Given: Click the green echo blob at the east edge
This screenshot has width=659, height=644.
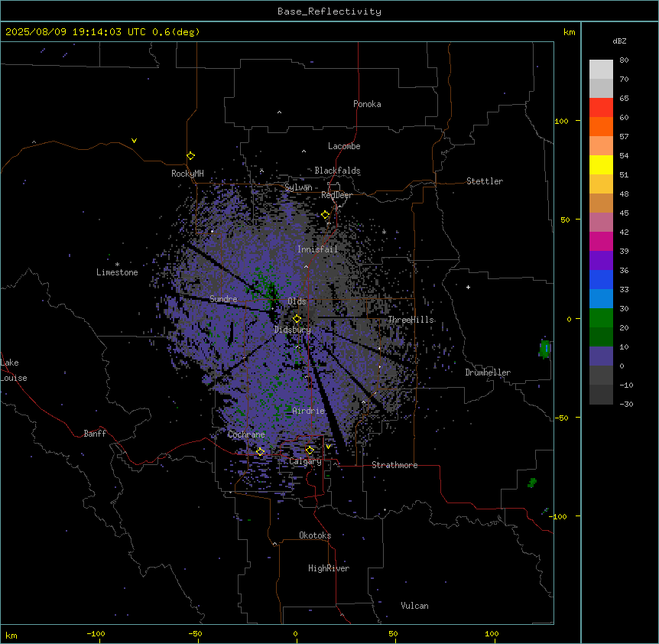Looking at the screenshot, I should pos(544,348).
